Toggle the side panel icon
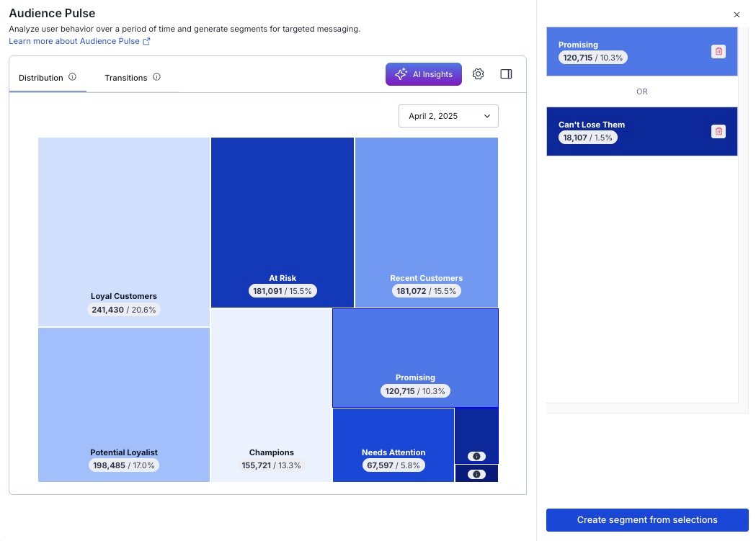 (x=506, y=74)
